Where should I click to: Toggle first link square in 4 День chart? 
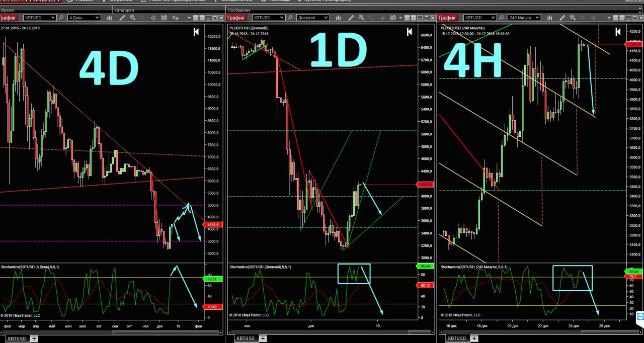pos(195,18)
